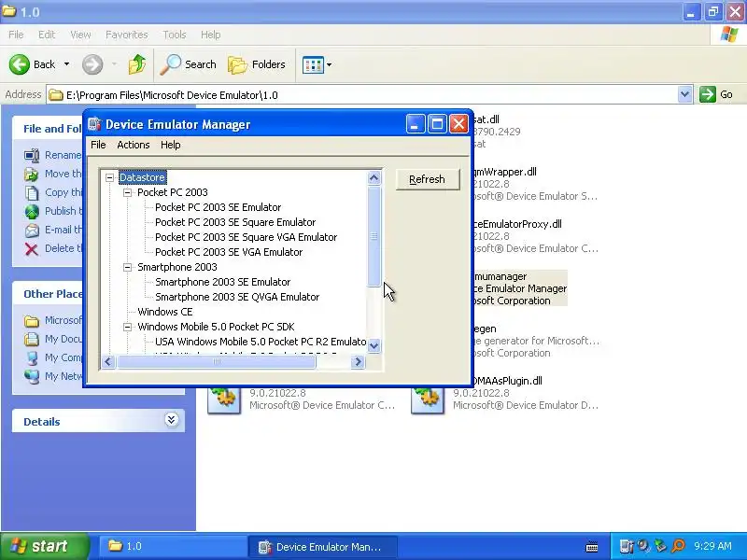The width and height of the screenshot is (747, 560).
Task: Toggle the Folders pane button
Action: point(257,64)
